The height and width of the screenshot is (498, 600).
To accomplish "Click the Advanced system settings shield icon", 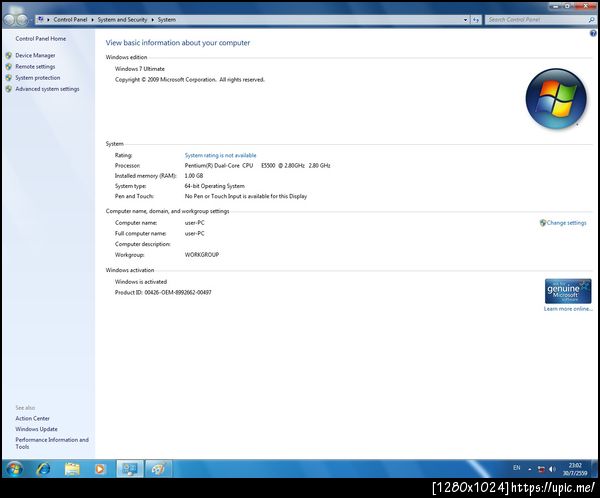I will pyautogui.click(x=9, y=89).
